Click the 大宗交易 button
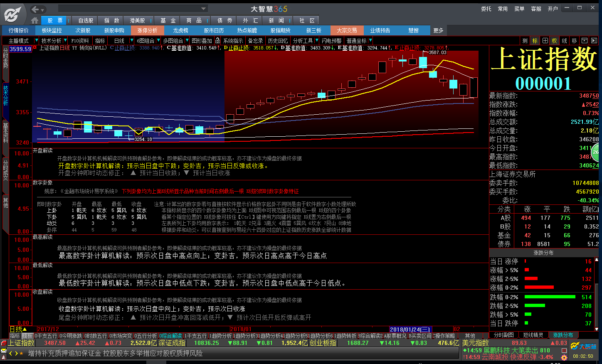 tap(347, 30)
